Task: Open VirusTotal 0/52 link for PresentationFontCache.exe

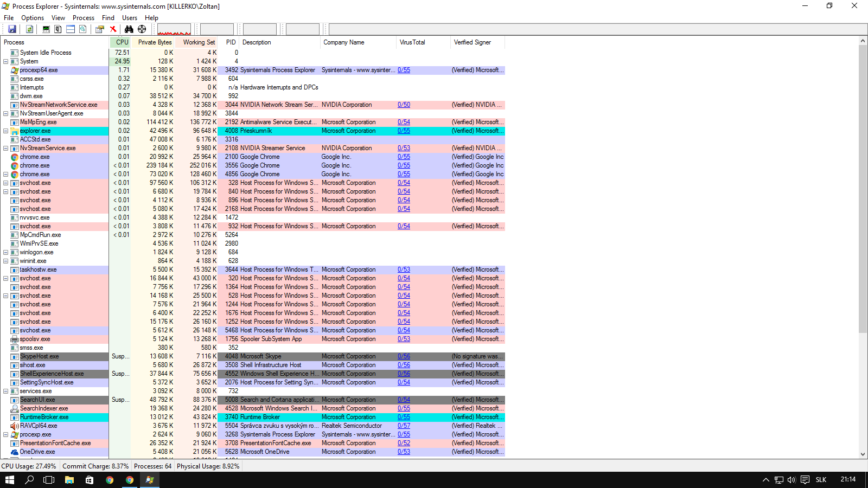Action: pyautogui.click(x=404, y=443)
